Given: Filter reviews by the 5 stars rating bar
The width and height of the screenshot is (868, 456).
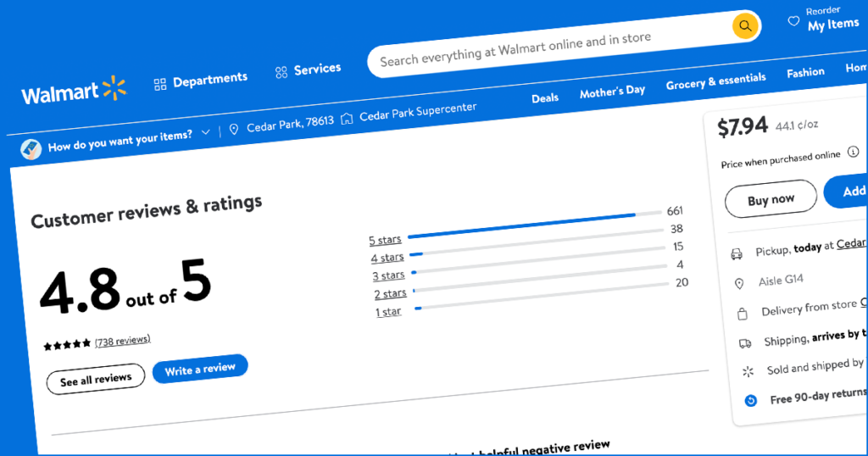Looking at the screenshot, I should click(x=521, y=225).
